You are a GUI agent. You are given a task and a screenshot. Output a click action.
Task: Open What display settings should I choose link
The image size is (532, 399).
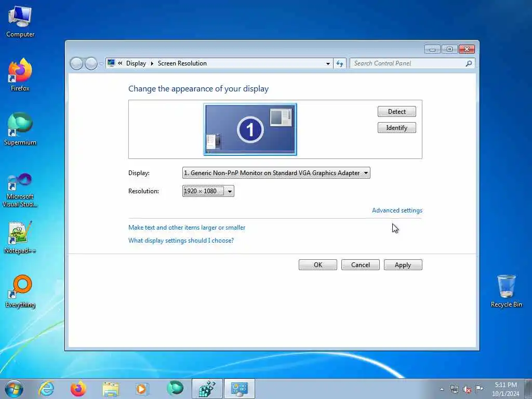point(181,241)
